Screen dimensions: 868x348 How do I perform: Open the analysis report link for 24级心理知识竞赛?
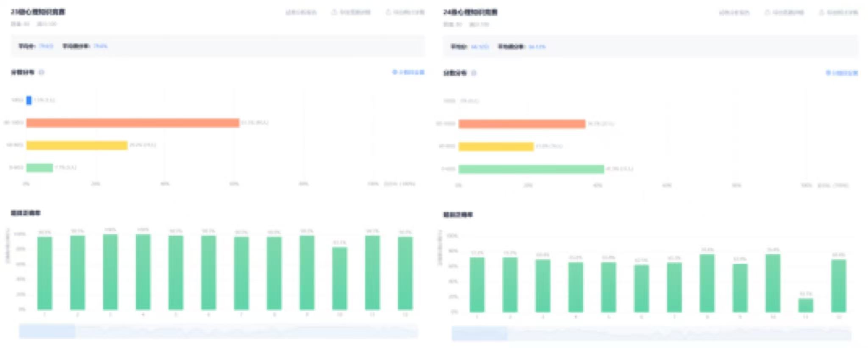click(734, 13)
